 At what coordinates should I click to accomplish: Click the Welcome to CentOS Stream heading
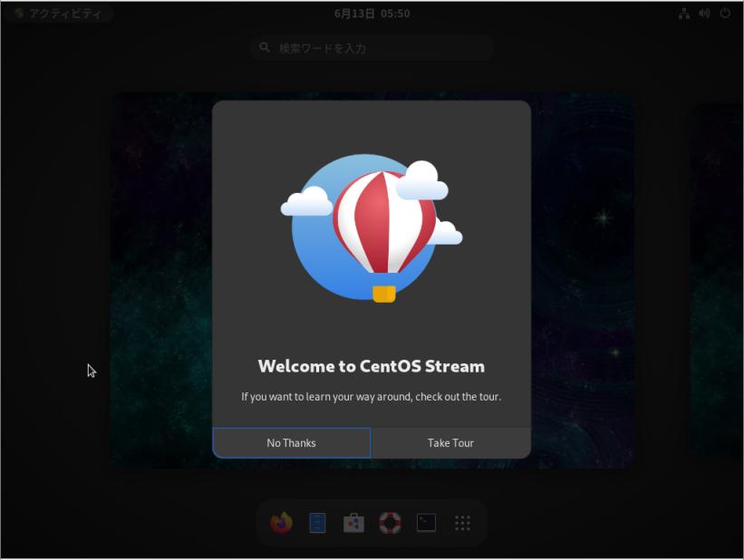pos(372,366)
